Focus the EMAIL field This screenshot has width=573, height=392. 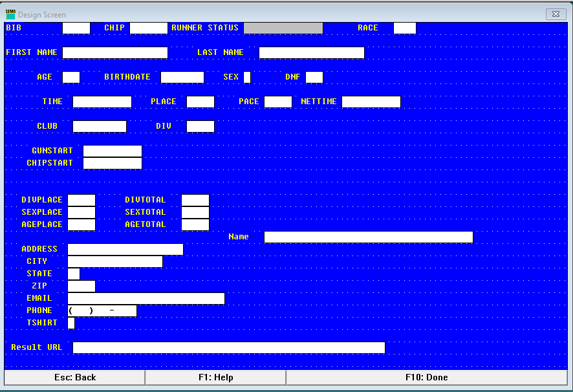click(146, 298)
